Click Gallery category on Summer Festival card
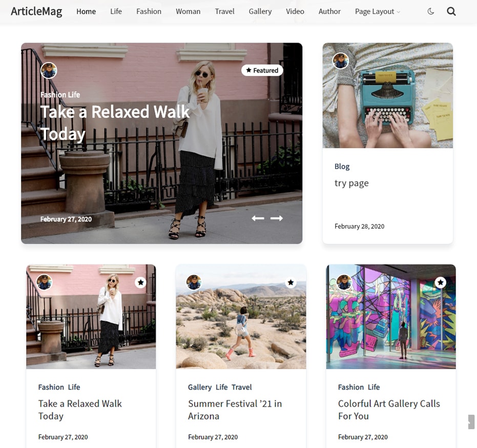This screenshot has width=477, height=448. coord(200,387)
